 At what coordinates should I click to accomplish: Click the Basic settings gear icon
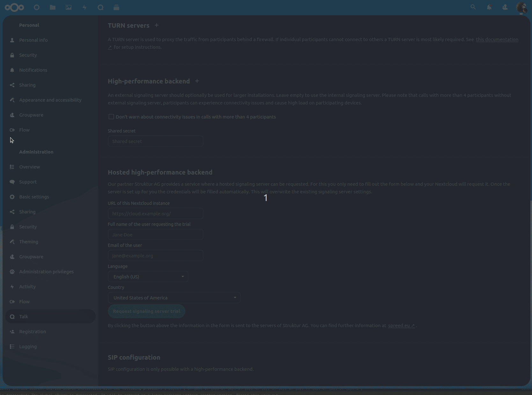click(12, 197)
